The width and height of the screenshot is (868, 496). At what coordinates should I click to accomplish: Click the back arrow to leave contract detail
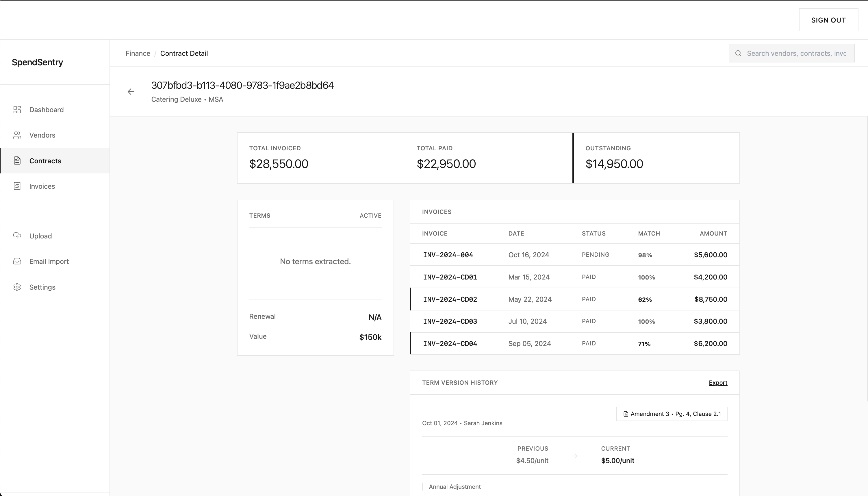(x=131, y=91)
